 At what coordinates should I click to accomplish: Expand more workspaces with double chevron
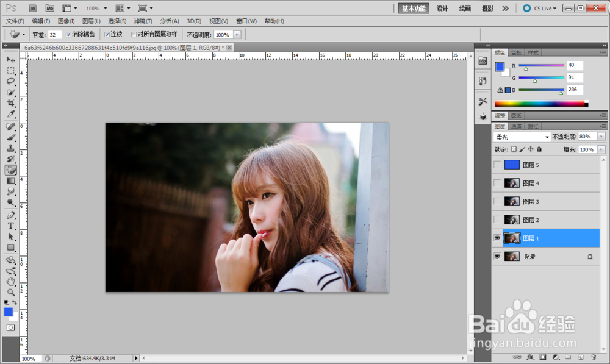(x=505, y=8)
